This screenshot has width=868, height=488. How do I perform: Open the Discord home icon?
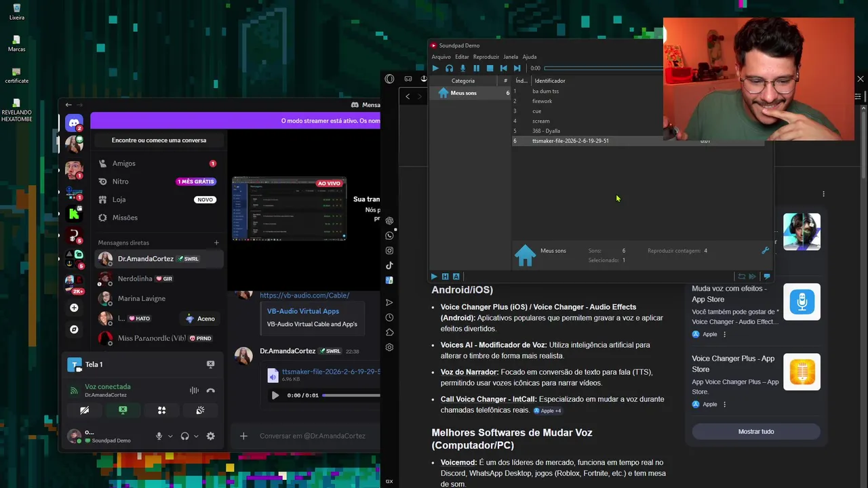coord(74,123)
